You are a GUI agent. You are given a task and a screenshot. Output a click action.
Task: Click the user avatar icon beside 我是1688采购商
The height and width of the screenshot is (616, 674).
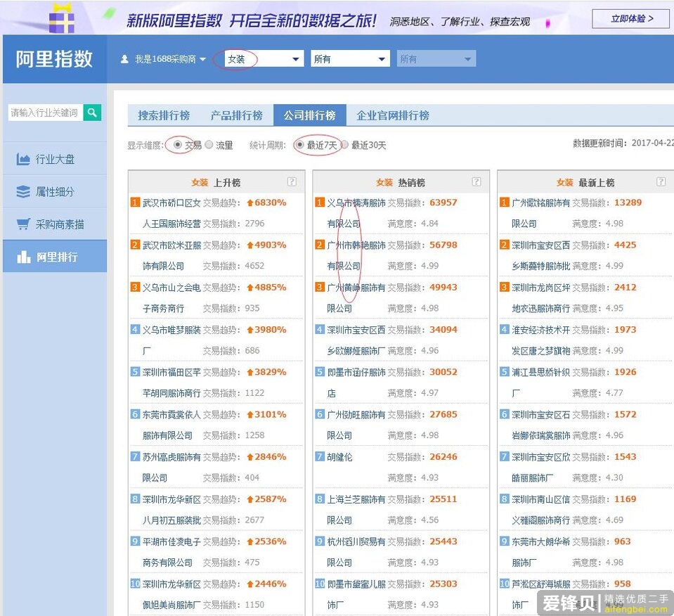point(124,59)
